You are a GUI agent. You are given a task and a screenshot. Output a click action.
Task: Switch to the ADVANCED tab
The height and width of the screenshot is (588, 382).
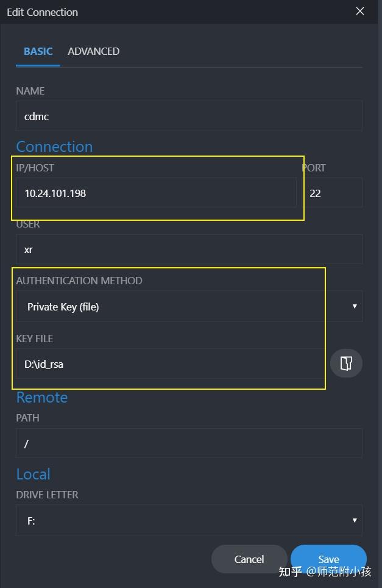click(x=93, y=51)
